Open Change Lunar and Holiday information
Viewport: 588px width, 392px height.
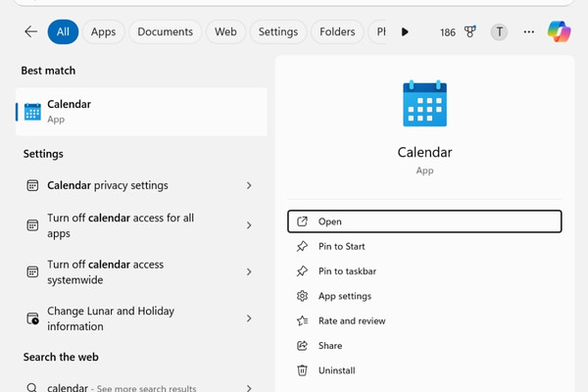pos(141,318)
